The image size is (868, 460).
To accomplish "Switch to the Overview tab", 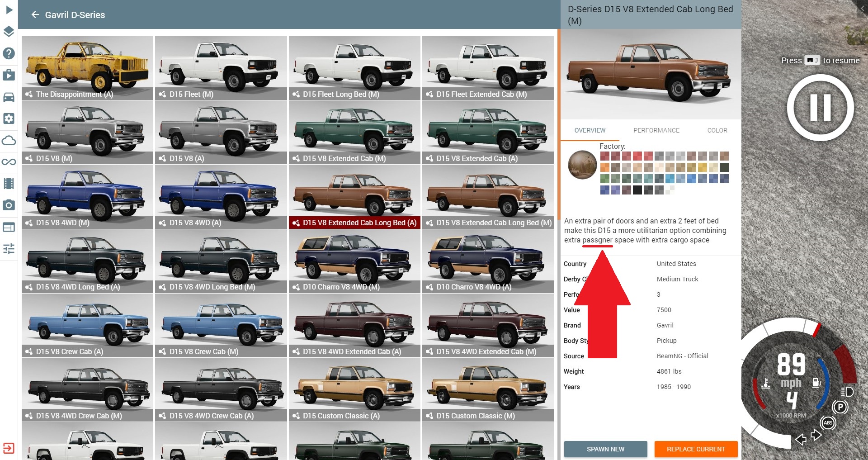I will coord(590,130).
